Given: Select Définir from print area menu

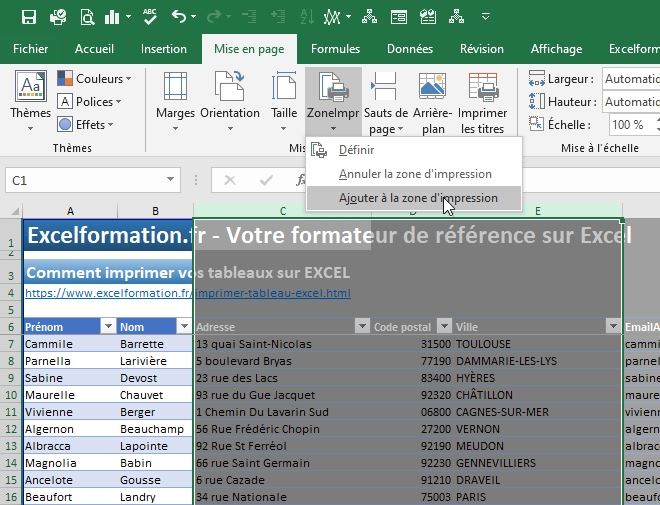Looking at the screenshot, I should (356, 150).
